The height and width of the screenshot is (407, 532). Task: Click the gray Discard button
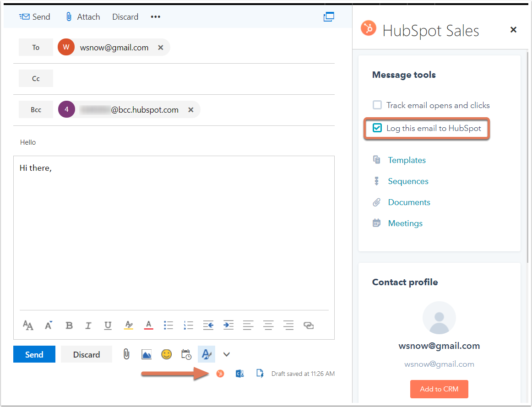point(87,354)
